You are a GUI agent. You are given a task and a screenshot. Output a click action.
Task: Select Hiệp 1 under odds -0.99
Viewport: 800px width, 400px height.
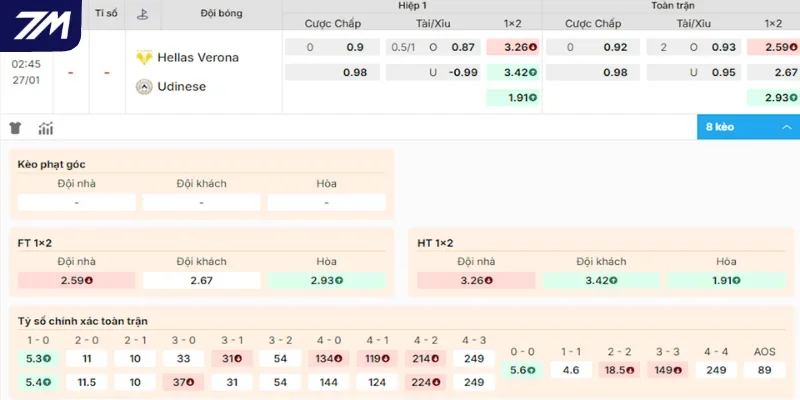(433, 72)
